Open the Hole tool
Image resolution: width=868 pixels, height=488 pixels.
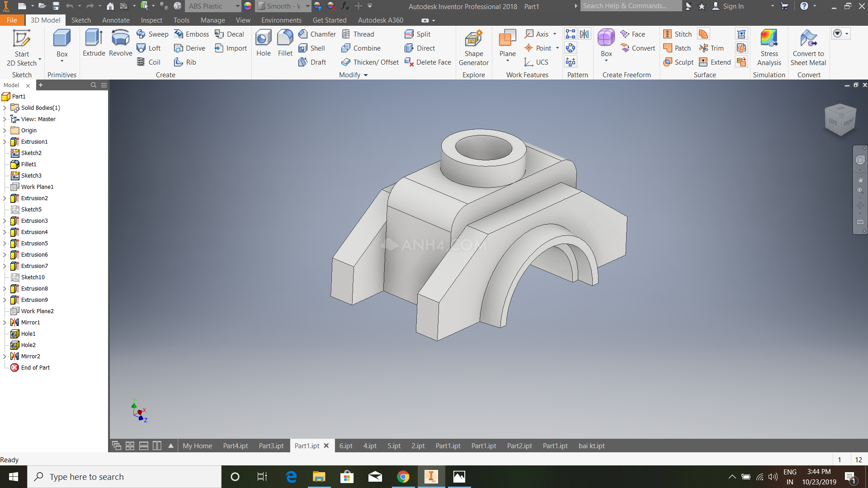264,43
